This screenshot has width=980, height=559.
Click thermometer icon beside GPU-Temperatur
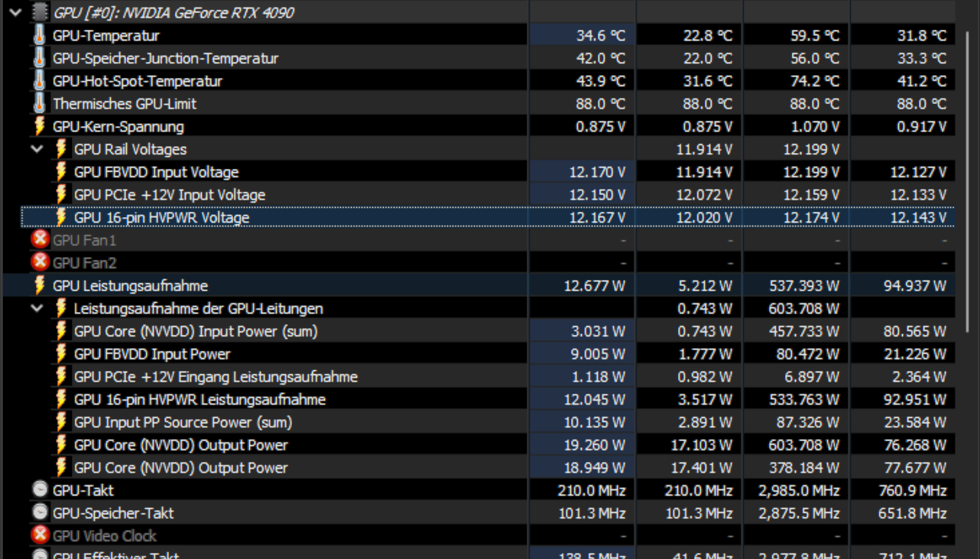(40, 35)
